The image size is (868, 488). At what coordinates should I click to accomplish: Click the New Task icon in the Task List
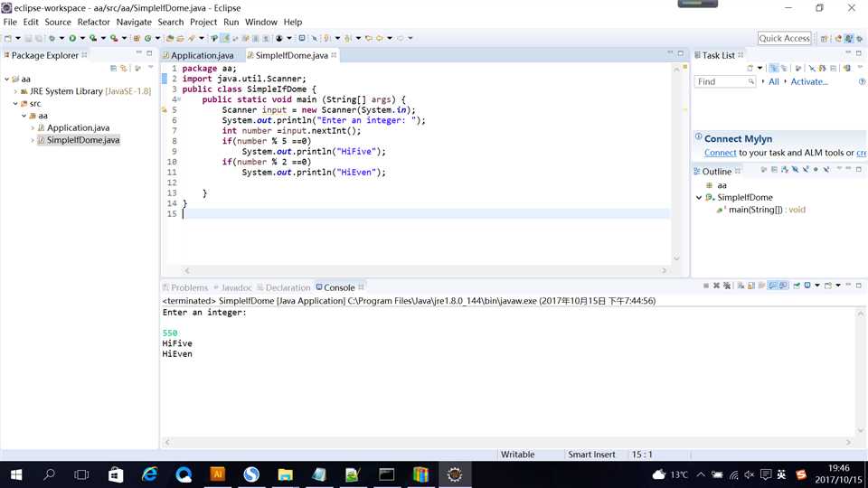(750, 68)
